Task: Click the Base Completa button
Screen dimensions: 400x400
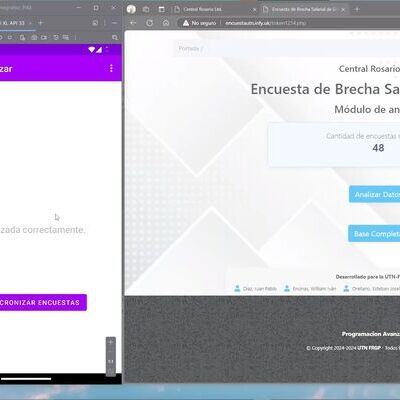Action: (375, 234)
